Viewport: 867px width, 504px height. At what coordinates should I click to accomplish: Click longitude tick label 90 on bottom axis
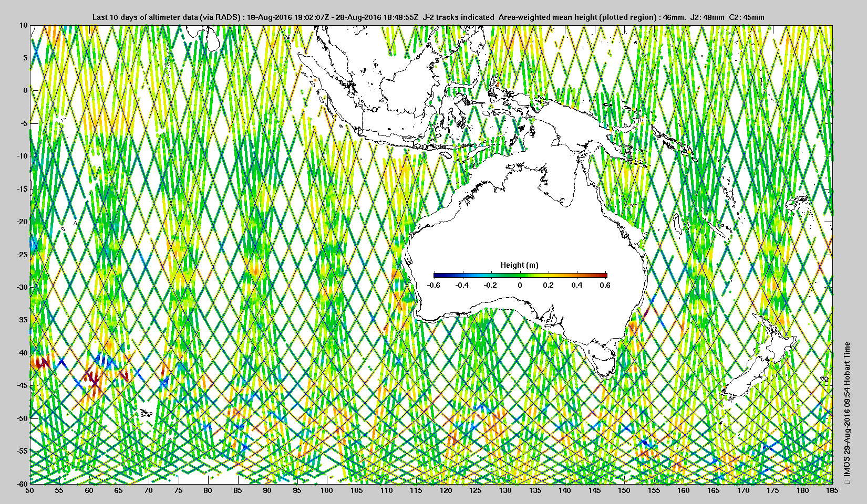[x=267, y=490]
